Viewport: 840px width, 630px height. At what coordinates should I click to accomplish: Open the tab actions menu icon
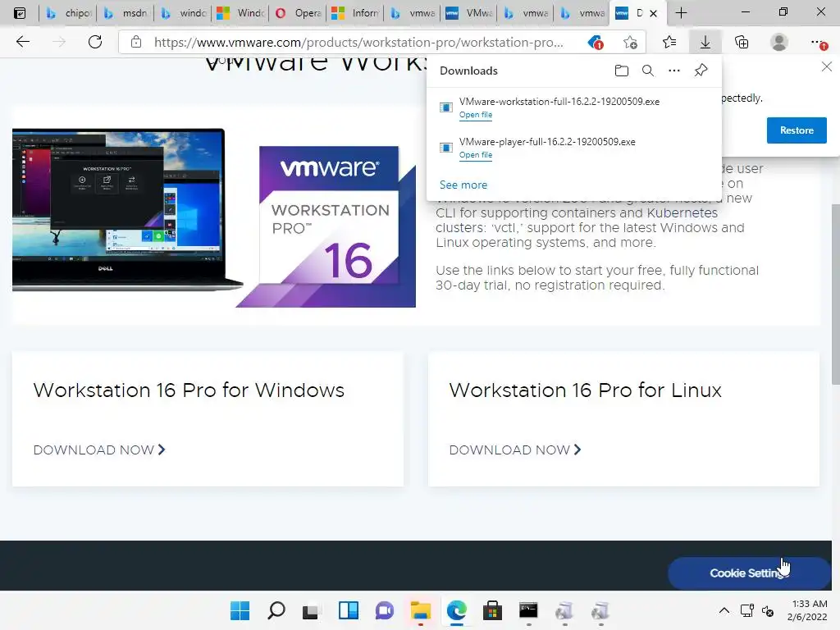(x=20, y=13)
